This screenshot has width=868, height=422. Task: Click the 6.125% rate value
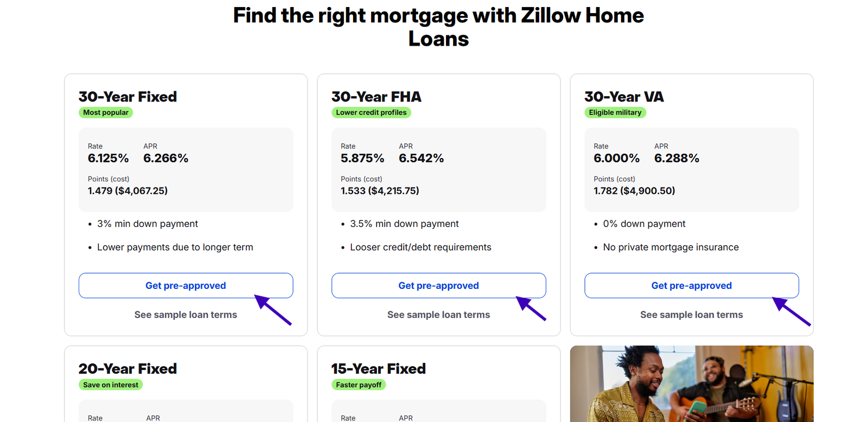(x=108, y=158)
